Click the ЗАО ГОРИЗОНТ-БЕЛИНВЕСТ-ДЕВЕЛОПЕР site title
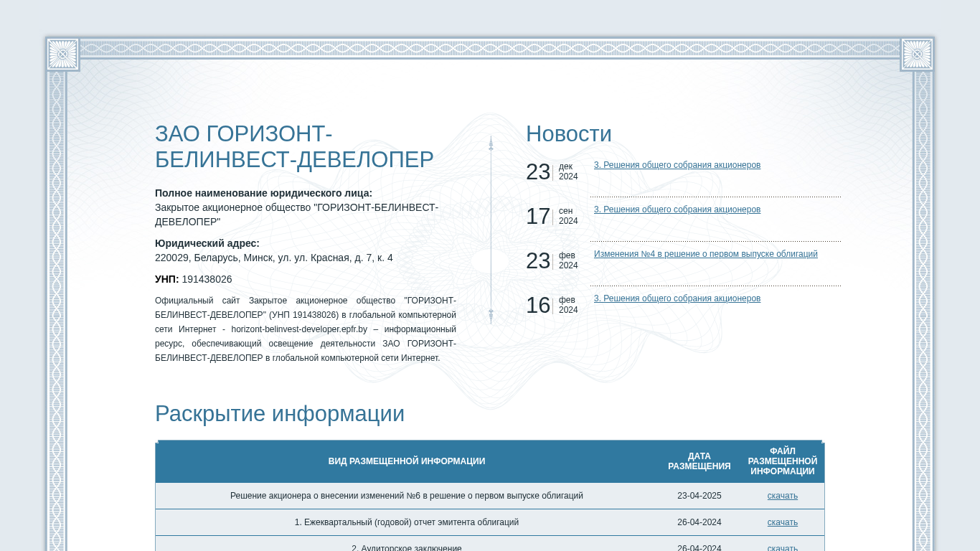The width and height of the screenshot is (980, 551). click(294, 147)
